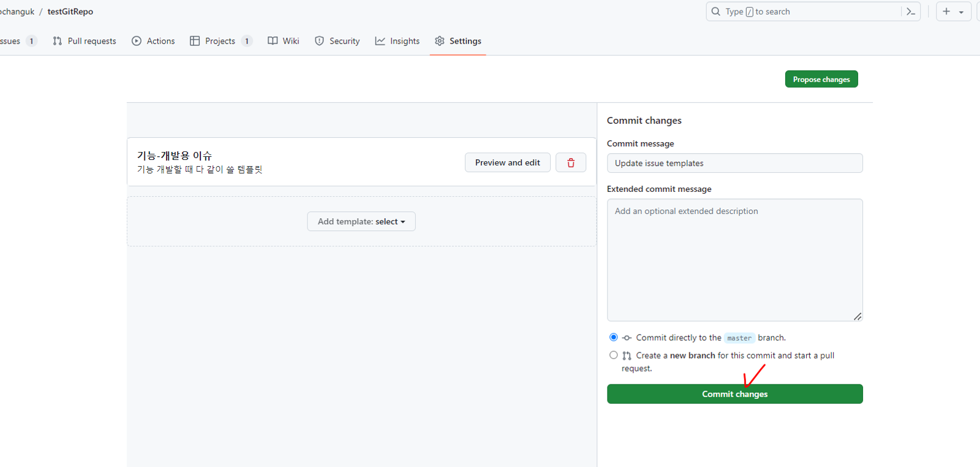Click the Extended commit message text area
The width and height of the screenshot is (980, 467).
tap(735, 260)
